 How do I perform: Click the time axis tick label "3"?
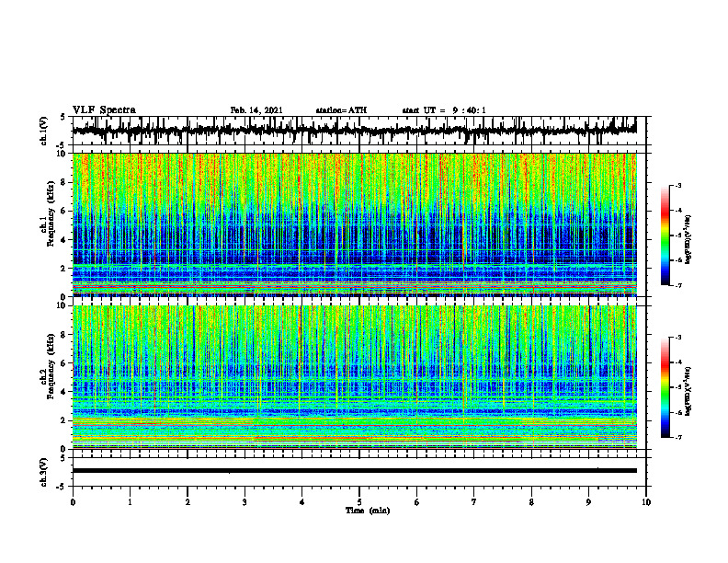tap(245, 502)
